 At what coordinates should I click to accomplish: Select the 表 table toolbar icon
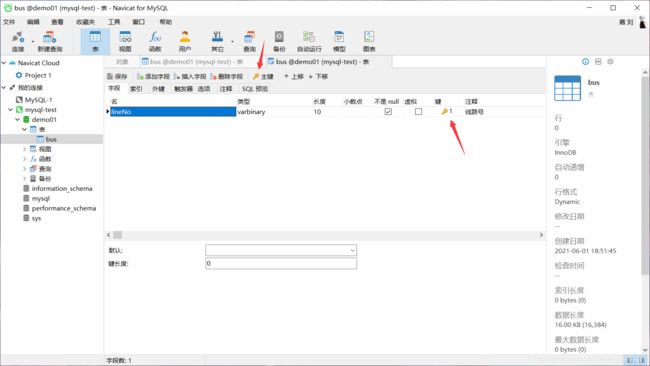(x=95, y=41)
